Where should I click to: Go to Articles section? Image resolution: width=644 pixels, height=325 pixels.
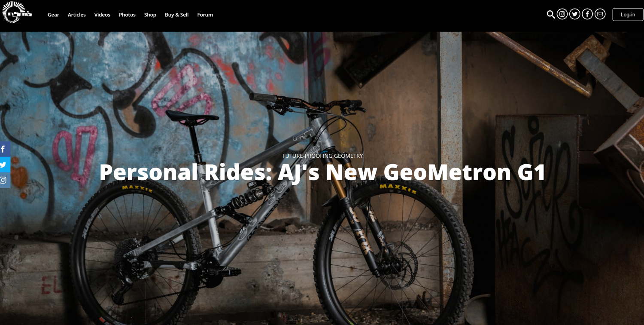pyautogui.click(x=77, y=15)
